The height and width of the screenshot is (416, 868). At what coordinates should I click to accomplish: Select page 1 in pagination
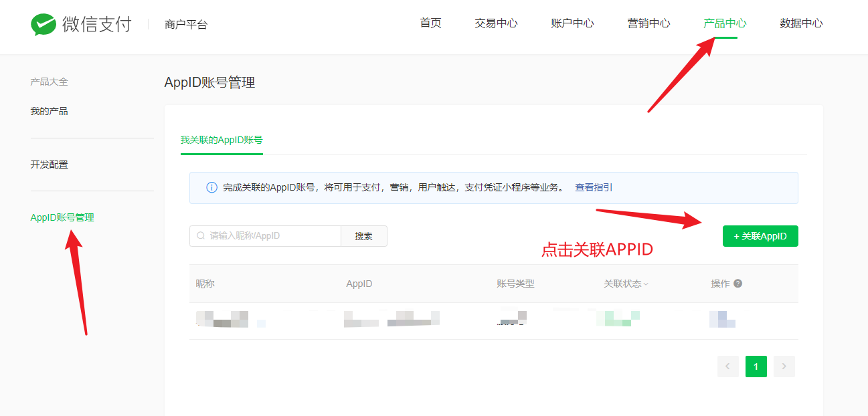[x=756, y=367]
